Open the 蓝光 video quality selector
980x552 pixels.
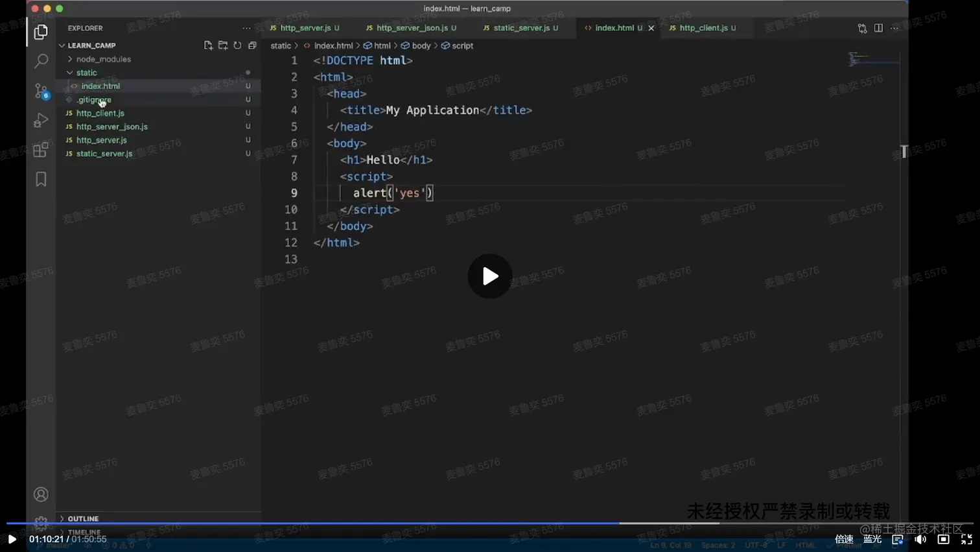pos(872,539)
